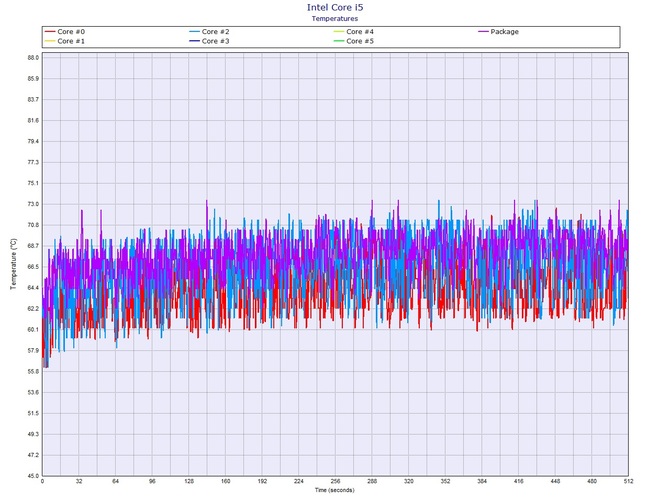
Task: Click the 88.0 y-axis value
Action: [x=33, y=58]
